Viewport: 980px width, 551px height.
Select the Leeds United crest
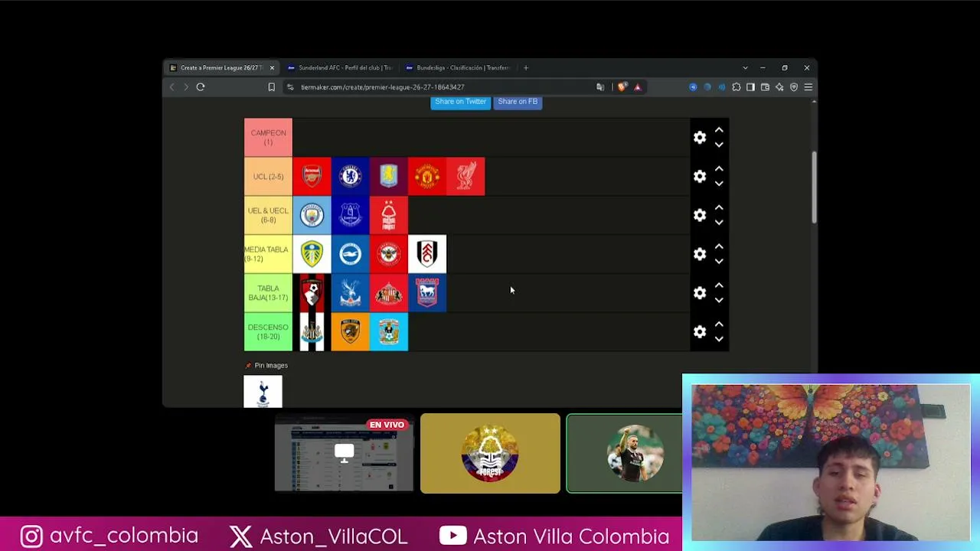(x=312, y=254)
